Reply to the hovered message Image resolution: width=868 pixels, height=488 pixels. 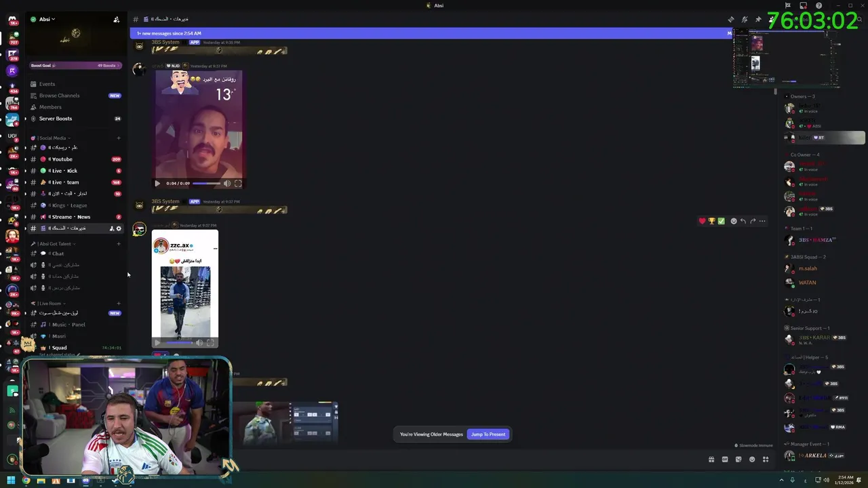(743, 221)
